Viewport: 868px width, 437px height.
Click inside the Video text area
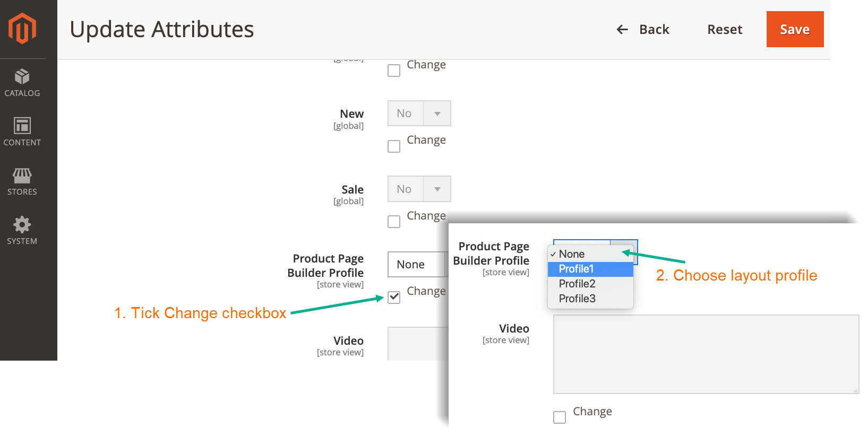706,354
